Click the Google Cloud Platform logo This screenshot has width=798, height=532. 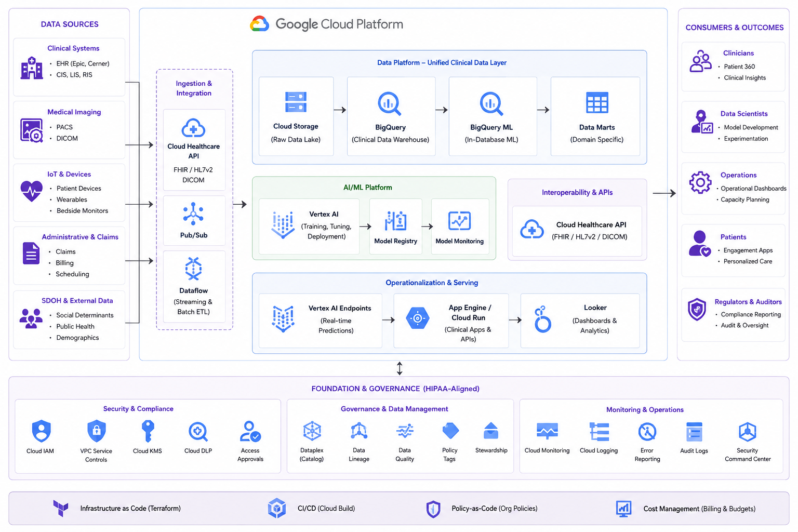coord(260,24)
